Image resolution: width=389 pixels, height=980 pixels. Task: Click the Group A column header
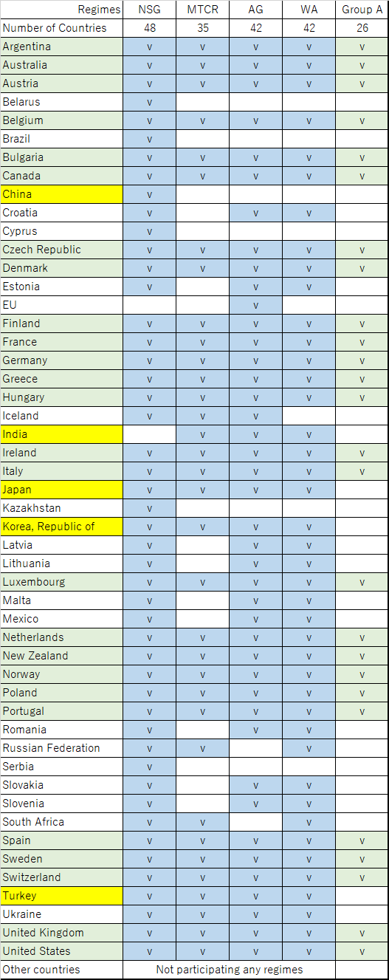point(362,10)
